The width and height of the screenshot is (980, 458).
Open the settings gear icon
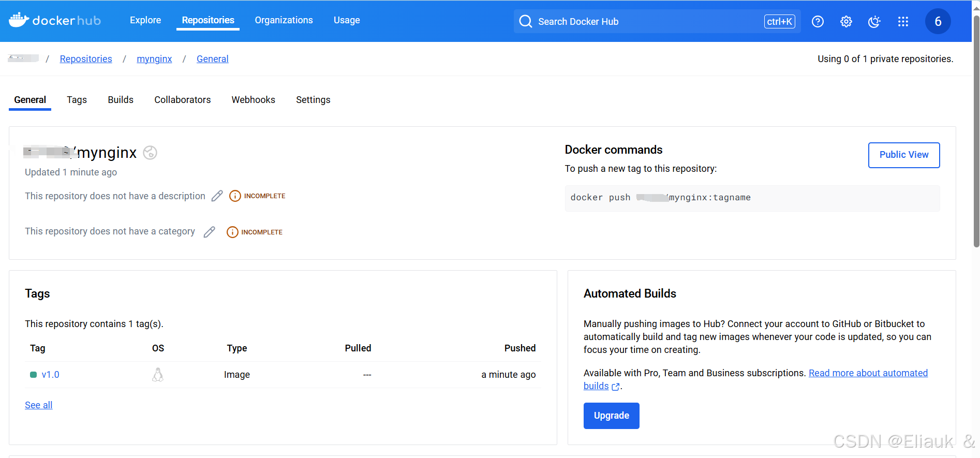tap(846, 22)
